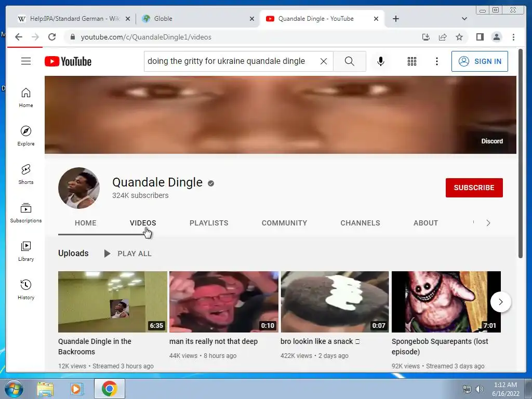Click the magnifier search button
532x399 pixels.
[x=350, y=61]
